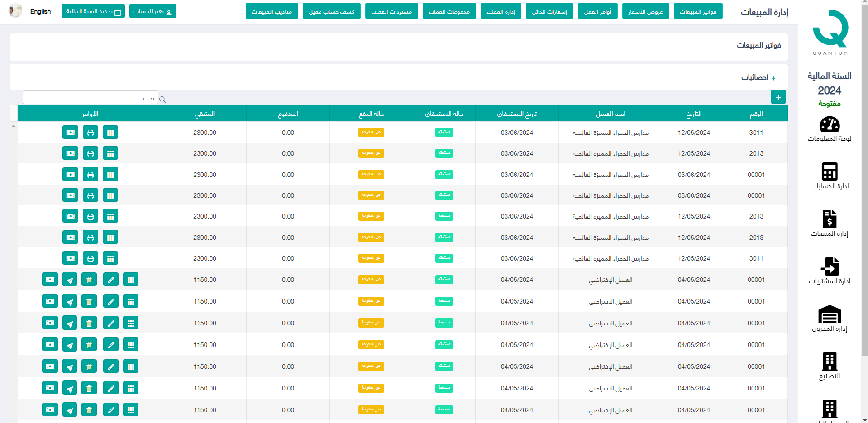Open the table details icon in the first row
The height and width of the screenshot is (423, 868).
click(110, 133)
